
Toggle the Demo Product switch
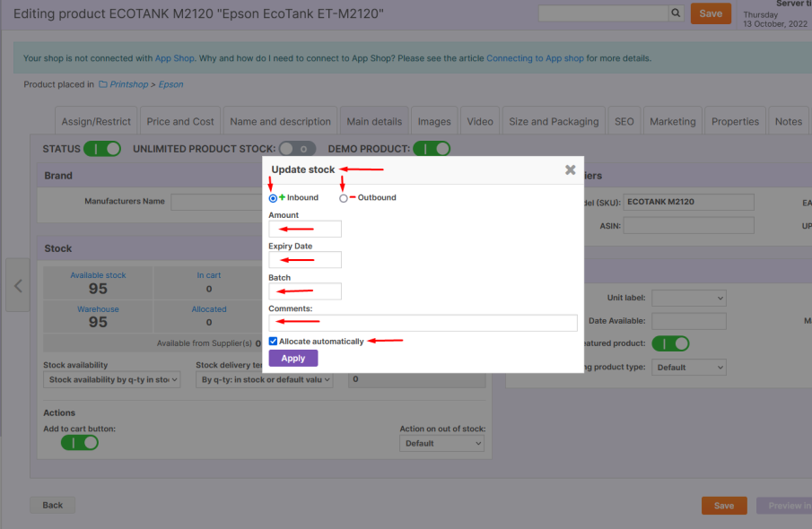(432, 149)
